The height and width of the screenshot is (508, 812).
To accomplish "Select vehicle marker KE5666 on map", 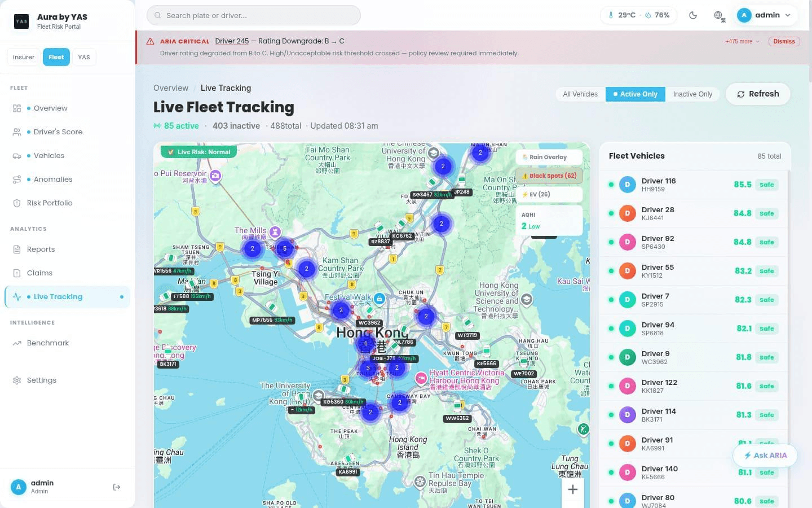I will point(487,364).
